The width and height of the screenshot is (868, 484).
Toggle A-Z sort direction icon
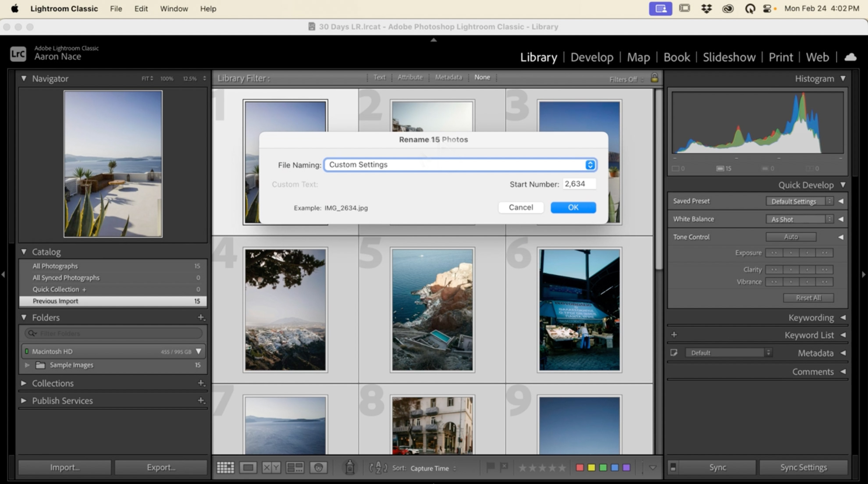pos(378,468)
